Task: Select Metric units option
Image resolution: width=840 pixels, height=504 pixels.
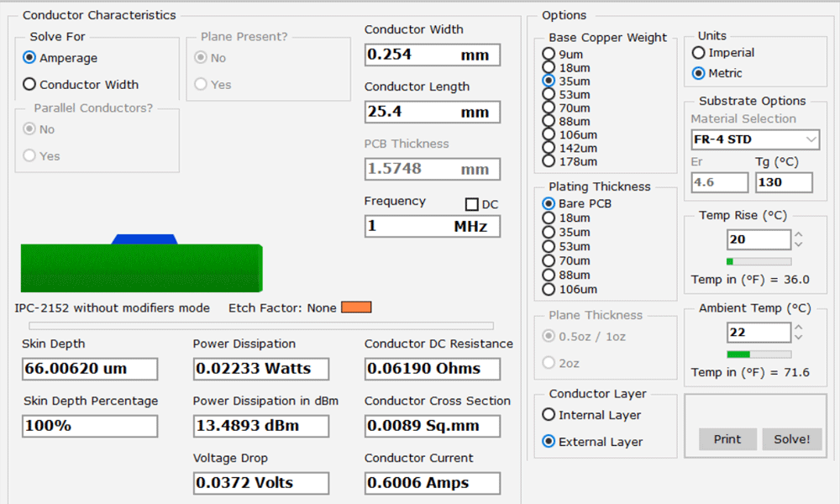Action: 698,73
